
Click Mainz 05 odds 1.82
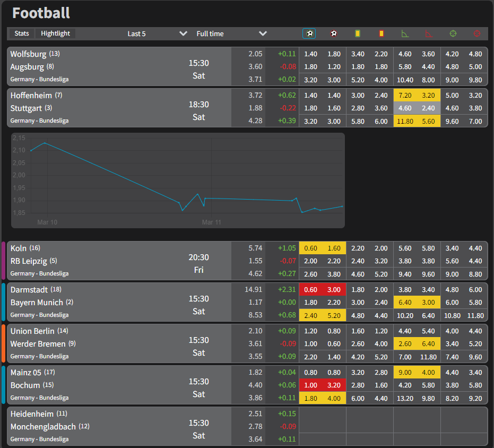point(255,372)
